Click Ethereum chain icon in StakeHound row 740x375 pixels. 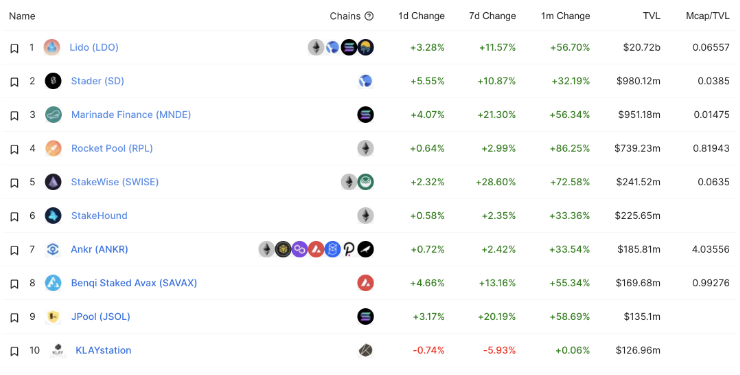point(365,216)
